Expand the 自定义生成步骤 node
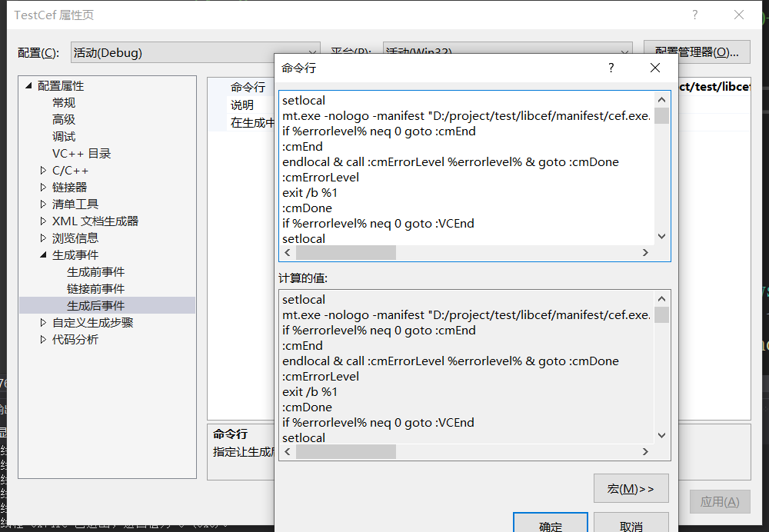The height and width of the screenshot is (532, 769). coord(44,322)
